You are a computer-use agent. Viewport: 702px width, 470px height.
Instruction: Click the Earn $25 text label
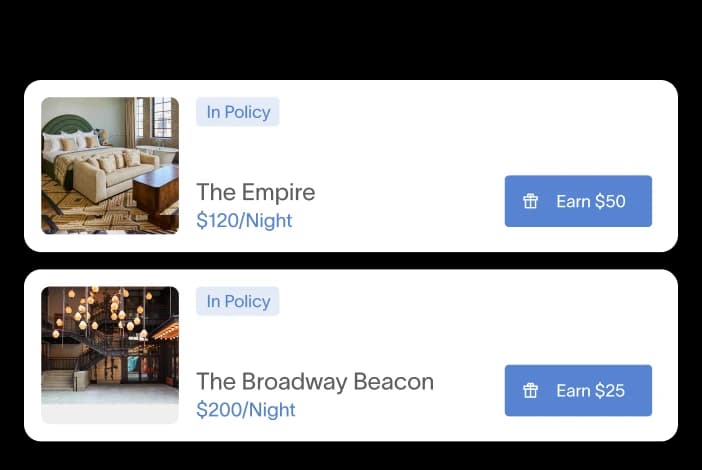pyautogui.click(x=590, y=390)
